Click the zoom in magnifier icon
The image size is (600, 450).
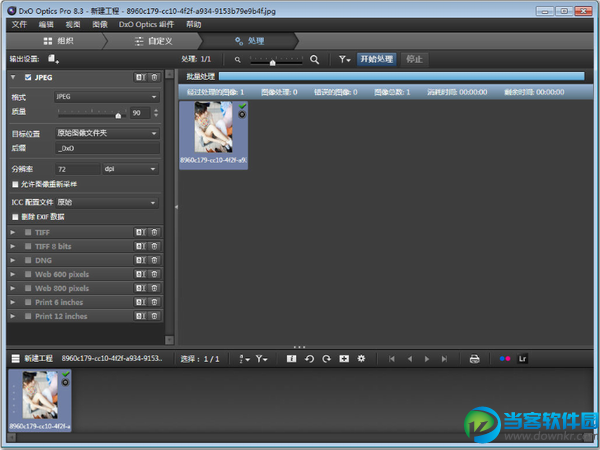coord(314,59)
